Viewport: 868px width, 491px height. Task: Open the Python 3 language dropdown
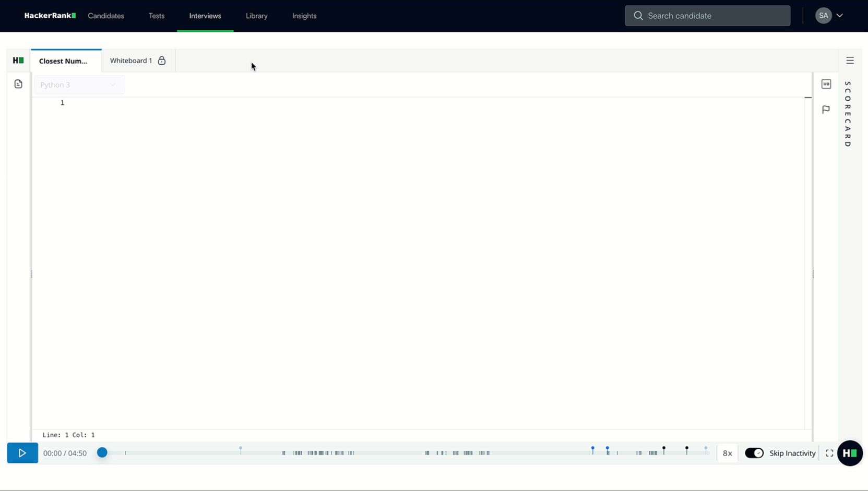79,85
